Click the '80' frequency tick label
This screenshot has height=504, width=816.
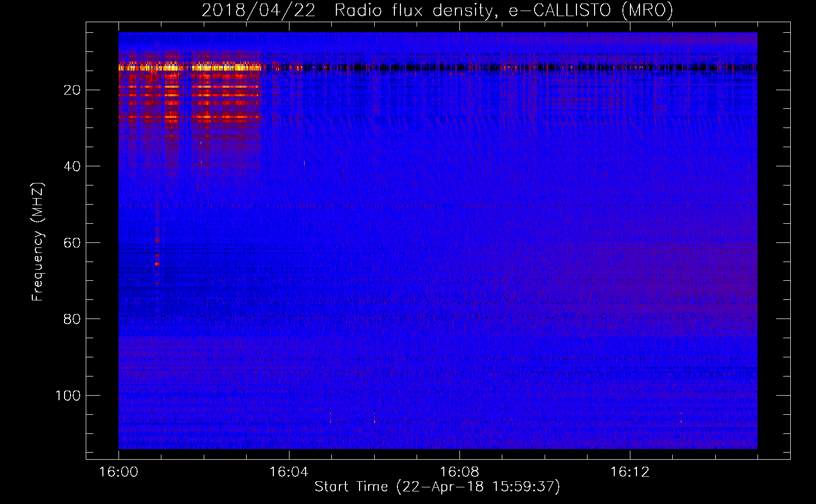click(x=72, y=319)
